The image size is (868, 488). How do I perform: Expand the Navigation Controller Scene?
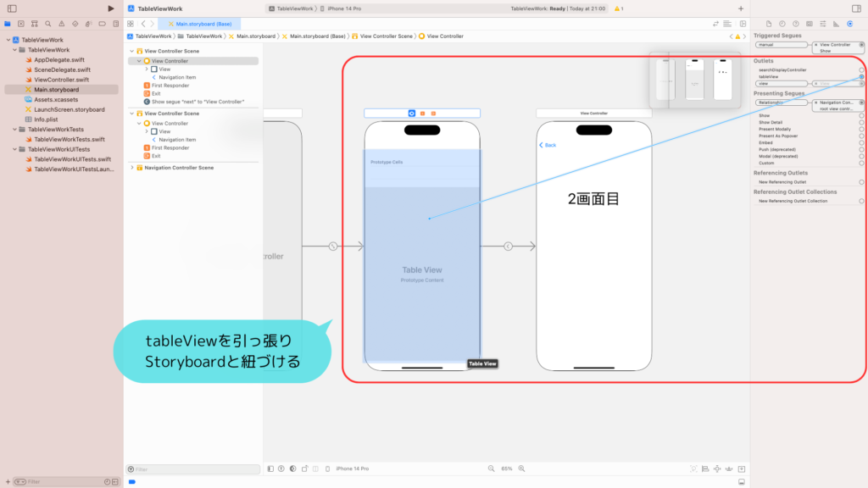tap(131, 168)
